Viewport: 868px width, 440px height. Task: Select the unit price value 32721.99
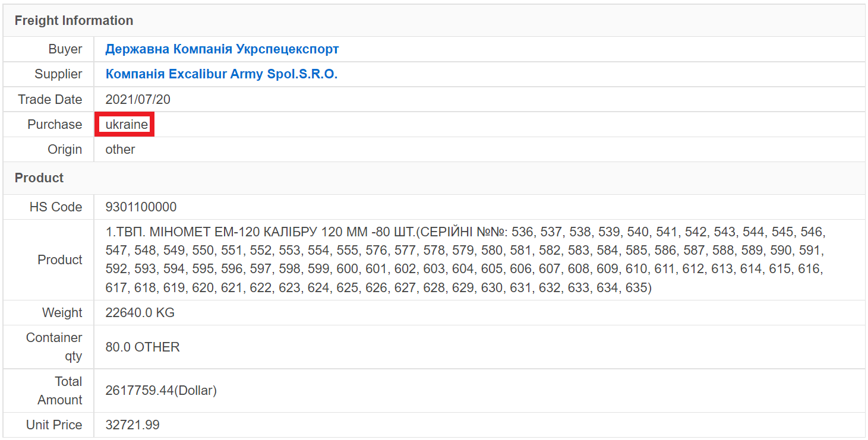coord(132,425)
